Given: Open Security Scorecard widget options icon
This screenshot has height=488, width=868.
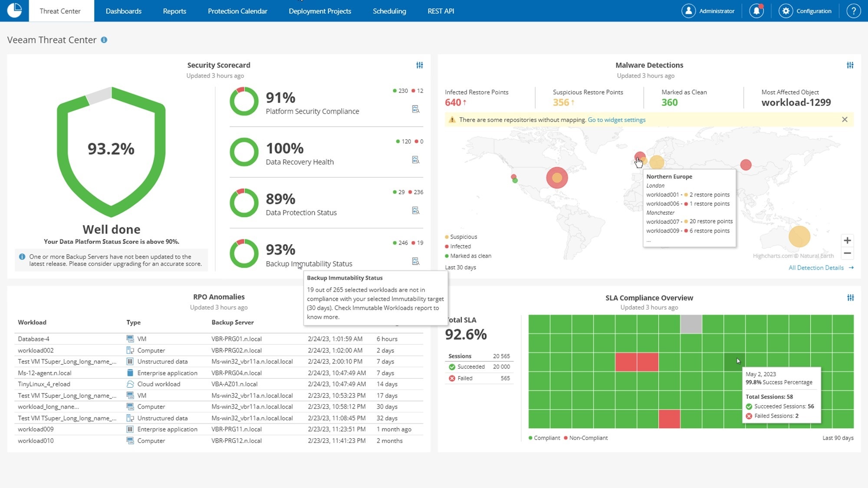Looking at the screenshot, I should point(419,65).
